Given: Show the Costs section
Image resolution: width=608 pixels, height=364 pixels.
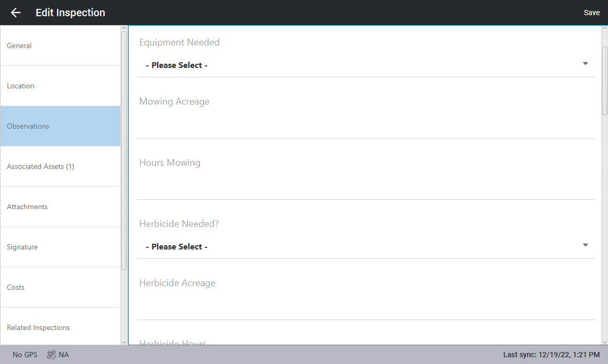Looking at the screenshot, I should coord(60,287).
